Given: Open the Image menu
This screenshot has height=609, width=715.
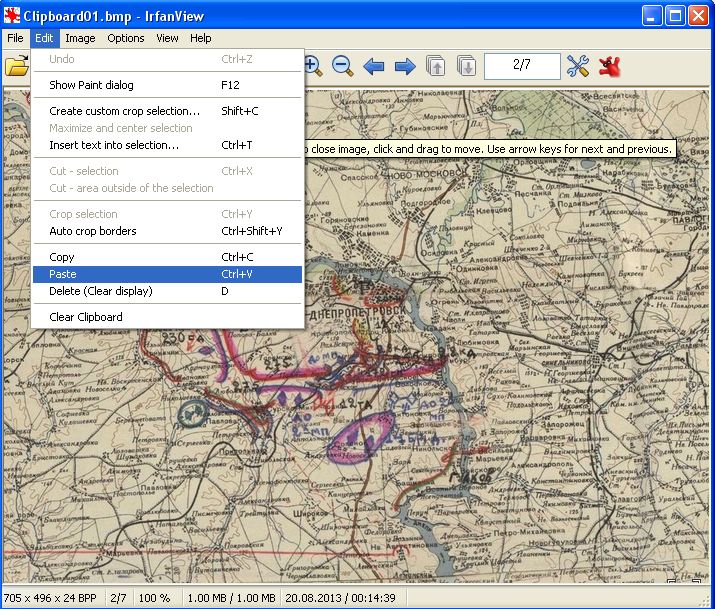Looking at the screenshot, I should (80, 38).
